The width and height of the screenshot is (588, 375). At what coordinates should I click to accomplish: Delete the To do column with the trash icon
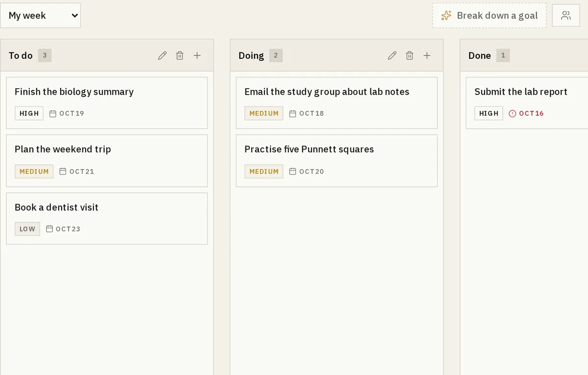click(x=180, y=55)
